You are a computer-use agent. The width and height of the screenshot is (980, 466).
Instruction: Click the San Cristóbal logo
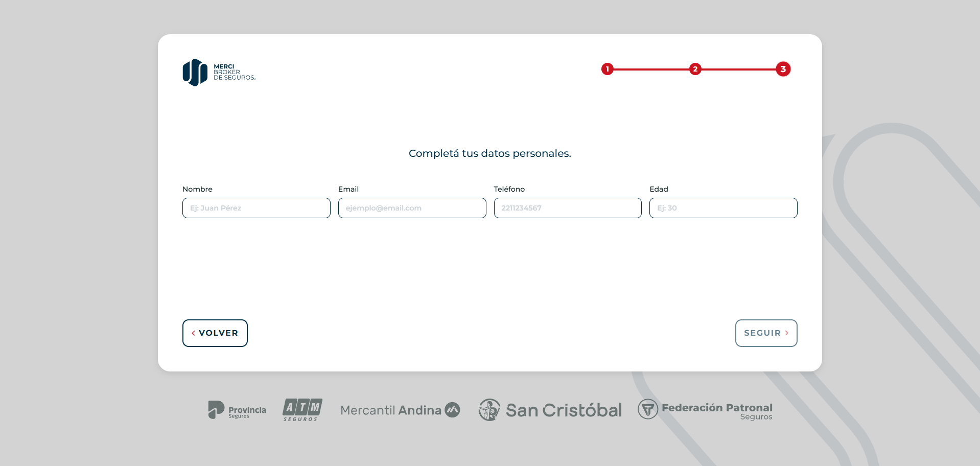pyautogui.click(x=550, y=410)
